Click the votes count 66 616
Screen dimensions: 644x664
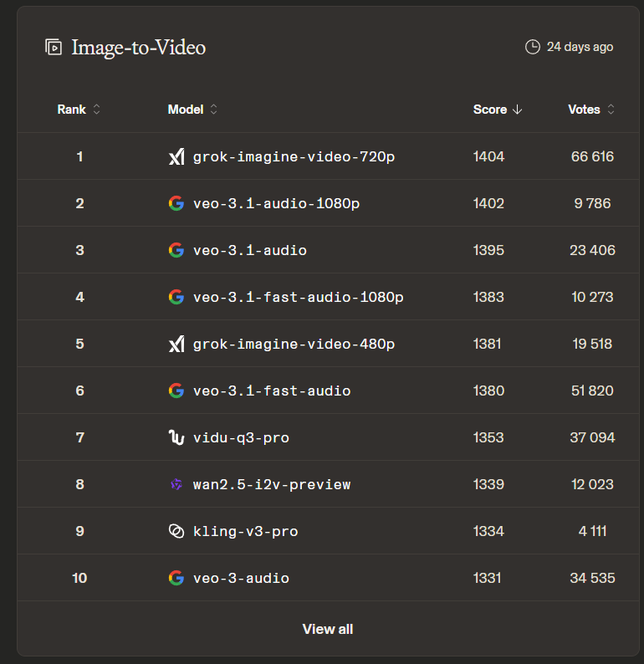coord(592,156)
